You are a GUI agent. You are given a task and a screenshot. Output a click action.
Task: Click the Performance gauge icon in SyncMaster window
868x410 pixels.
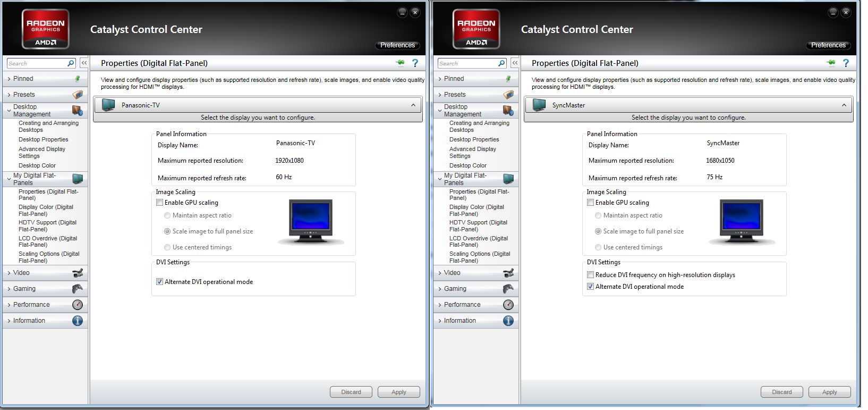click(x=508, y=305)
